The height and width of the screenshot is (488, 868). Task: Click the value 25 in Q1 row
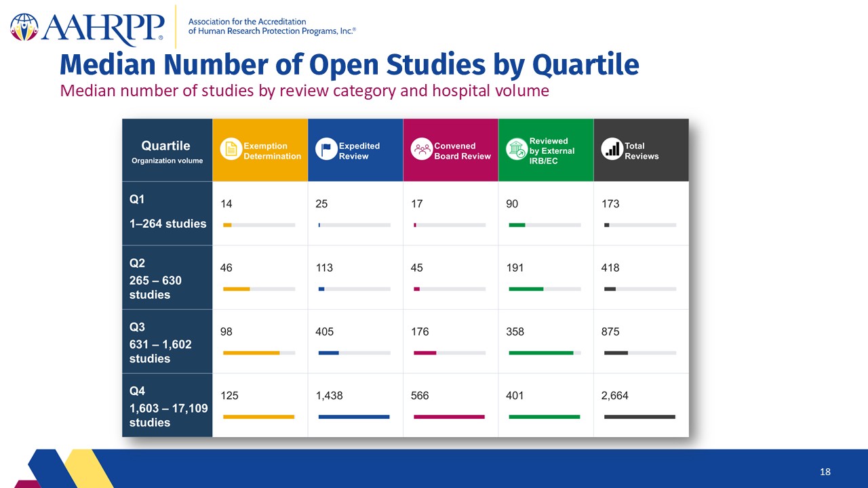coord(322,203)
